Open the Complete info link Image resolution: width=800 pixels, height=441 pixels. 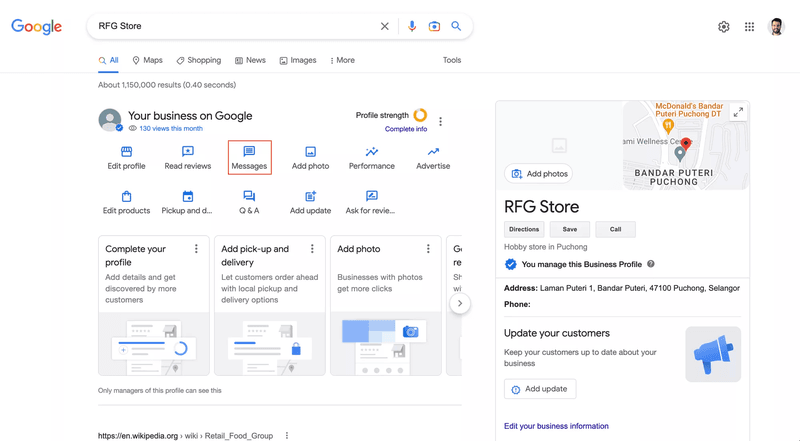pyautogui.click(x=406, y=129)
